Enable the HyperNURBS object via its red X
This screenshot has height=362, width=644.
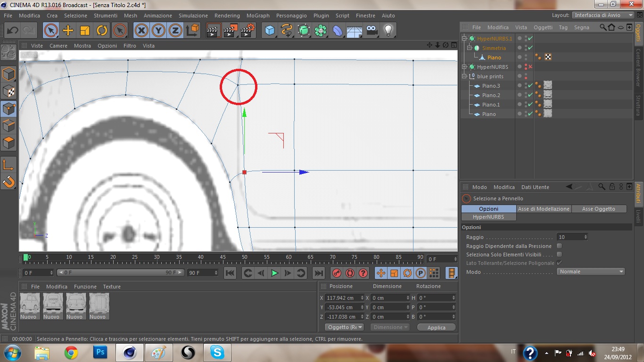pyautogui.click(x=530, y=66)
